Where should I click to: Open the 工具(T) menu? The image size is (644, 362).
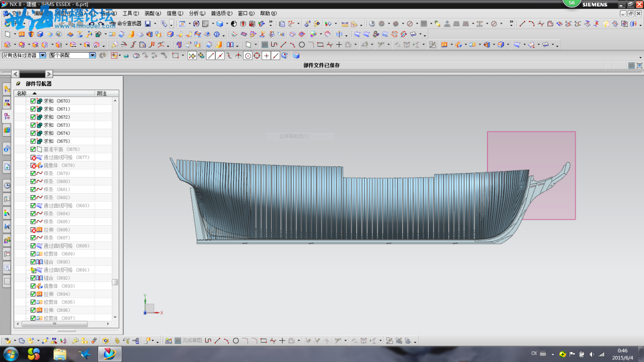coord(130,14)
